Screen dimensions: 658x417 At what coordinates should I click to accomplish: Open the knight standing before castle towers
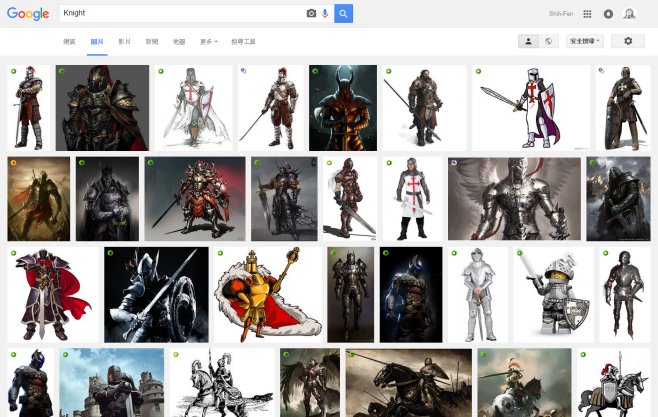(x=112, y=383)
